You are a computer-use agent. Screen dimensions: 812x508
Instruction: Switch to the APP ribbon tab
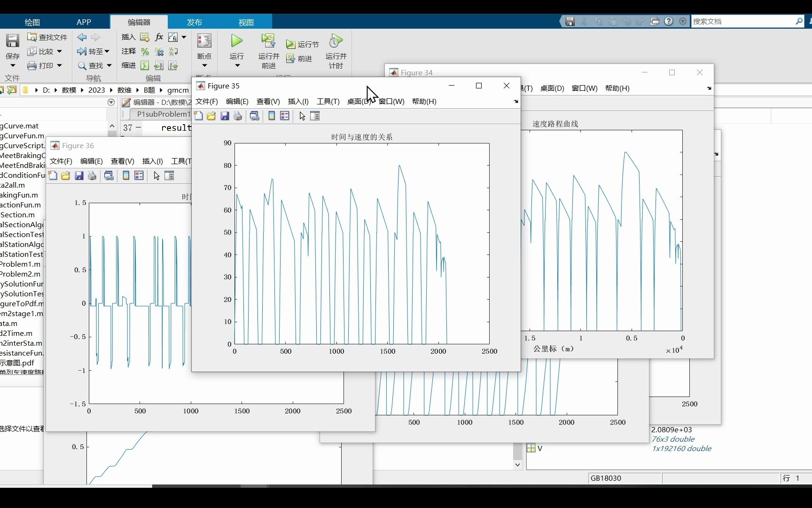coord(84,22)
